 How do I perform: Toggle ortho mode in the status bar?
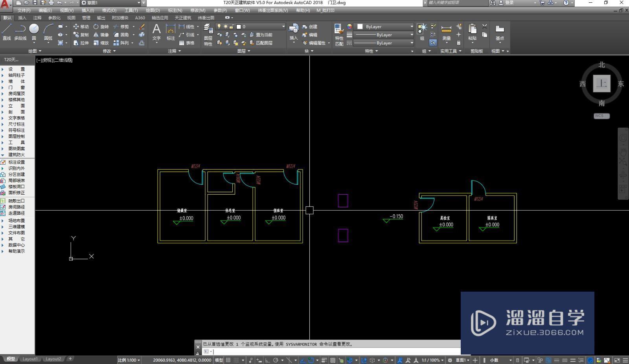pos(267,360)
